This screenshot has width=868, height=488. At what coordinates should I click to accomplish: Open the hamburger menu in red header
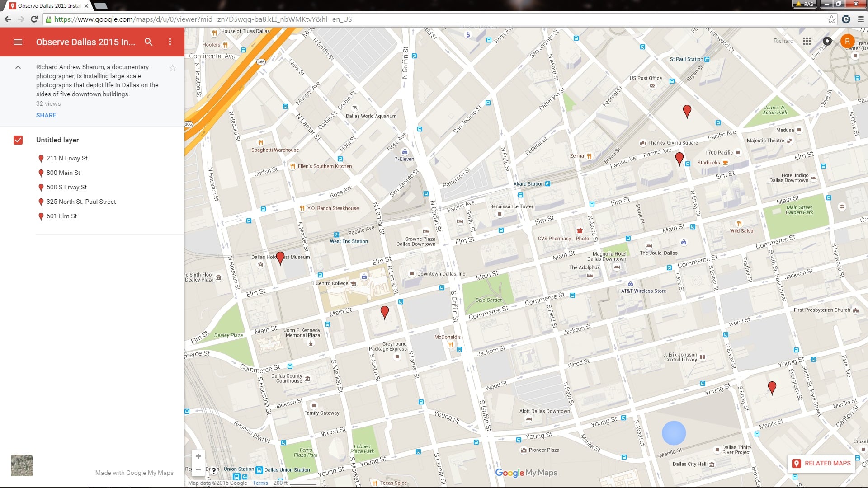pos(18,42)
